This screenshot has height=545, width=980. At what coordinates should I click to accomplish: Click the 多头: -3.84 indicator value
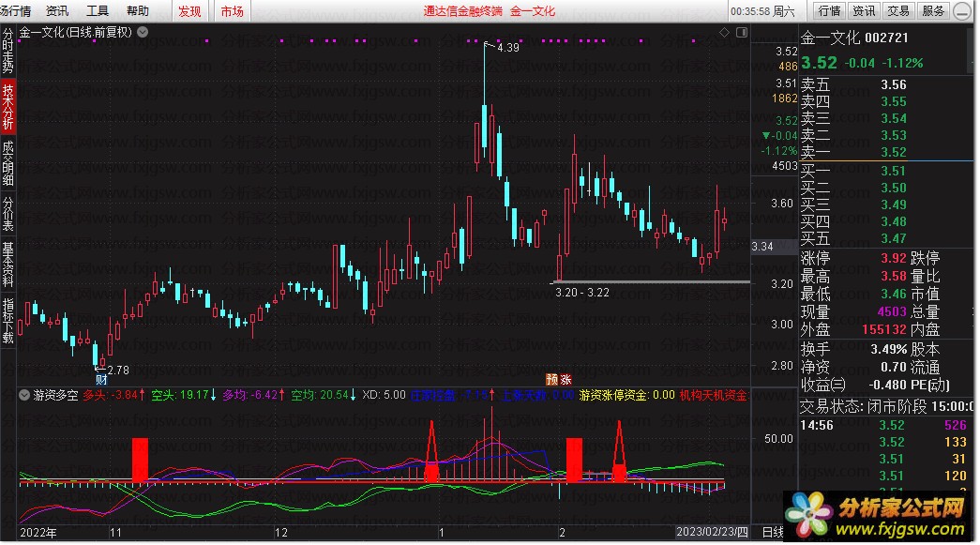114,395
